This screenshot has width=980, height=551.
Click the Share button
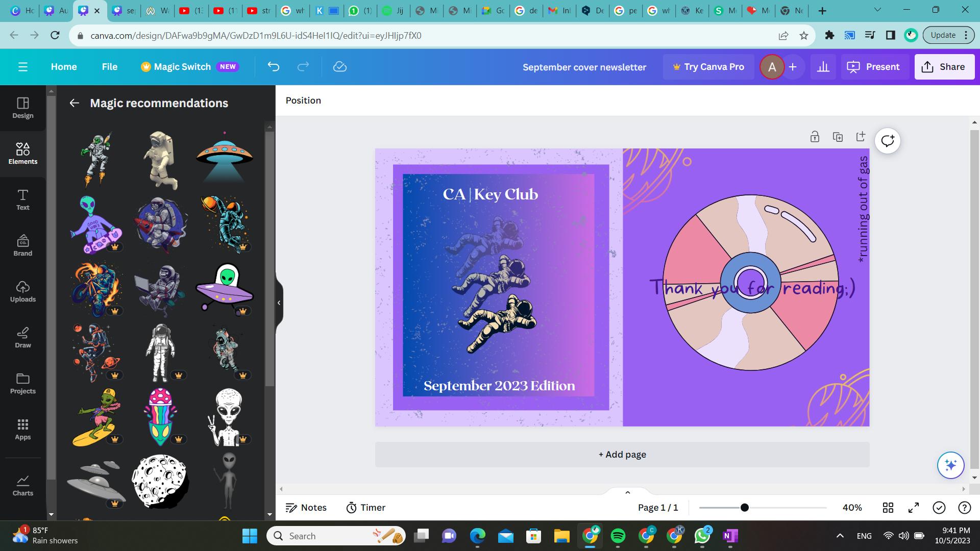(944, 67)
